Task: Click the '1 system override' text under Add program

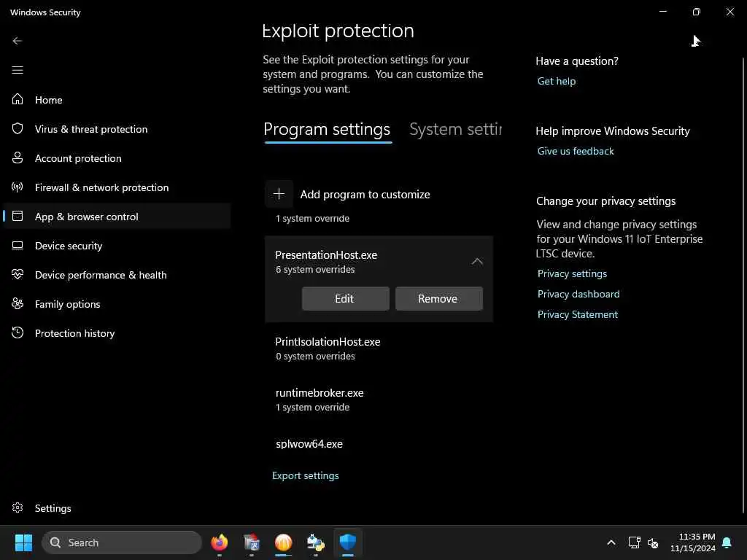Action: pyautogui.click(x=312, y=218)
